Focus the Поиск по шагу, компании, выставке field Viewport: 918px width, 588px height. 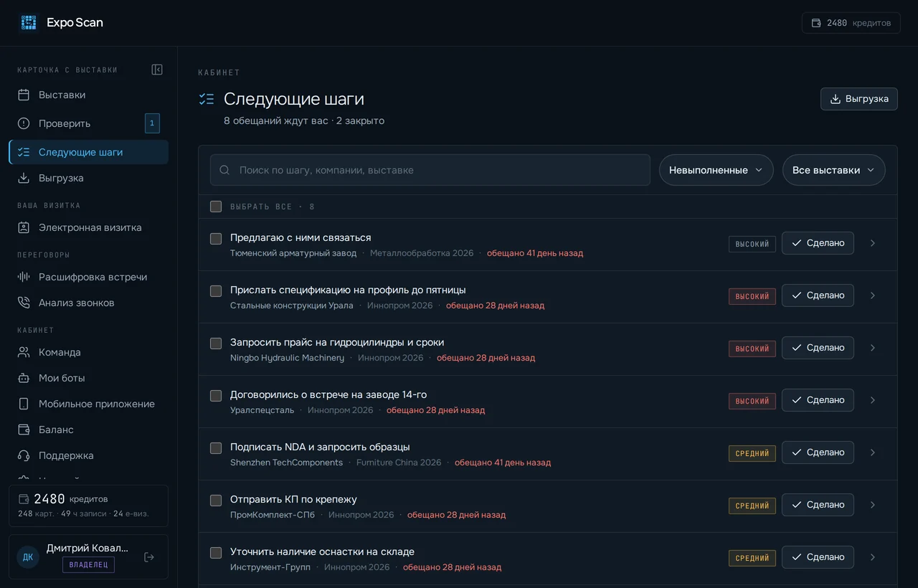(x=430, y=170)
